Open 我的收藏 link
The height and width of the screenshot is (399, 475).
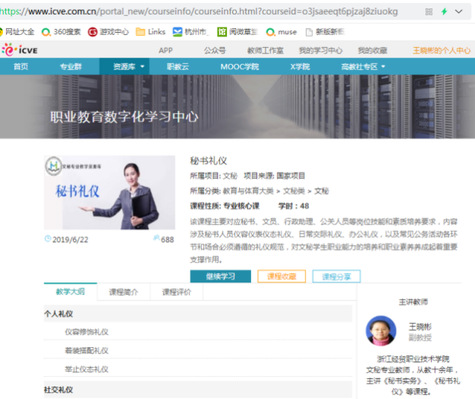373,50
